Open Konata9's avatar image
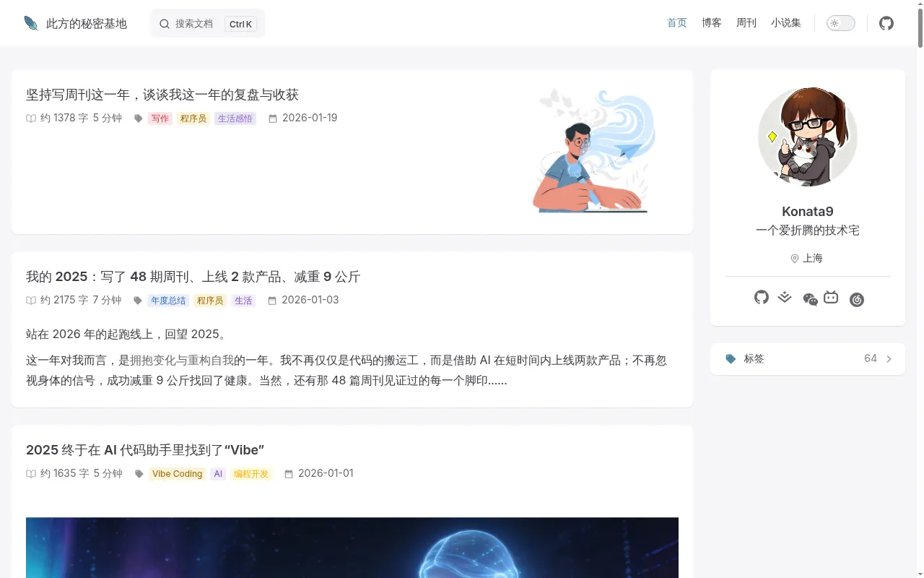Image resolution: width=924 pixels, height=578 pixels. click(x=808, y=137)
